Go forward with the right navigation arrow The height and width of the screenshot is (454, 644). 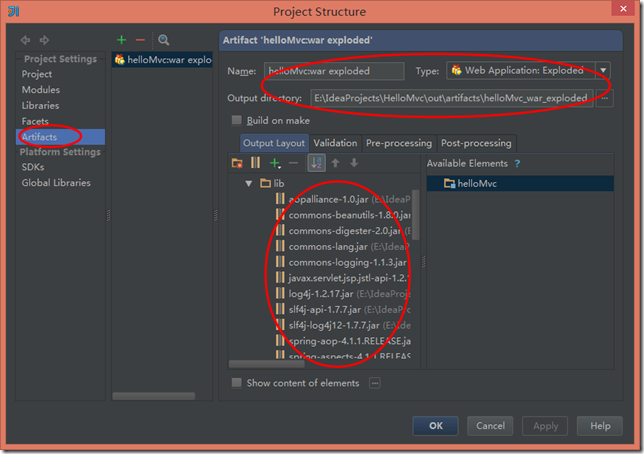pos(44,40)
